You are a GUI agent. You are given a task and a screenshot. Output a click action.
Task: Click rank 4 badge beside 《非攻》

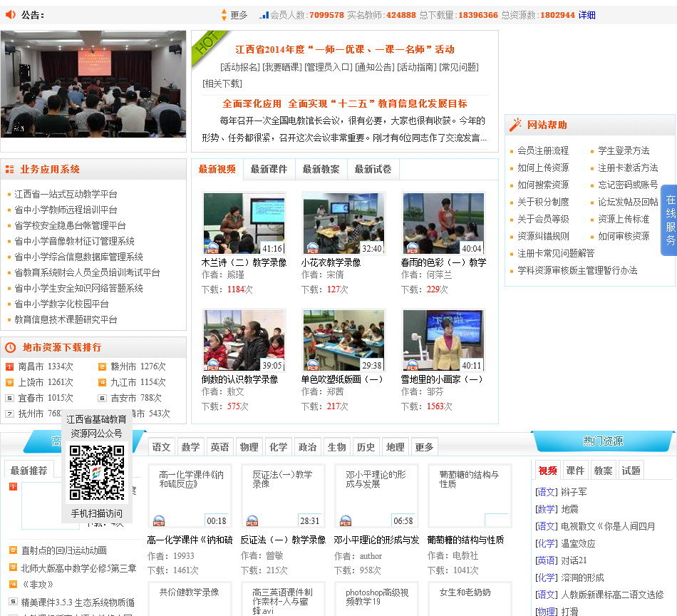coord(13,584)
